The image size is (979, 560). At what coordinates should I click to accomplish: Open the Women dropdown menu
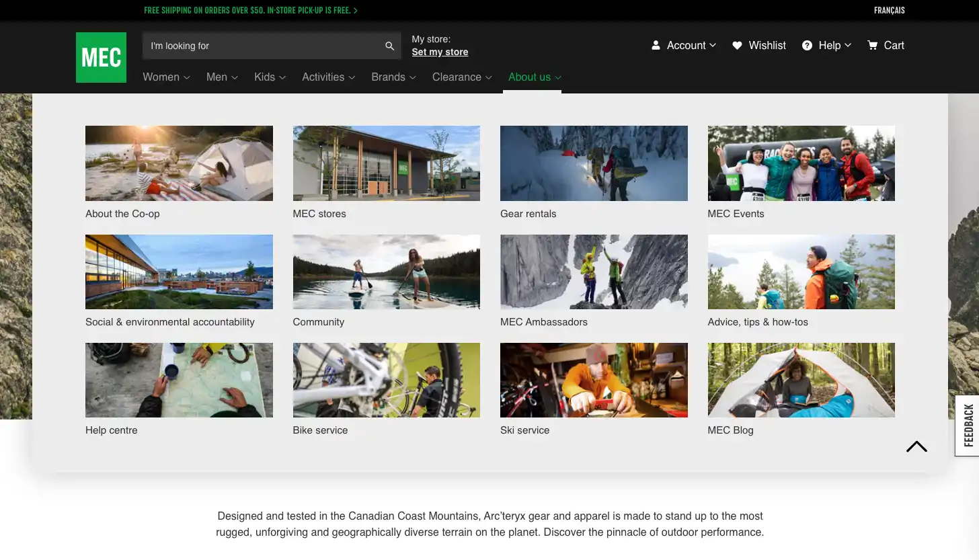click(166, 77)
